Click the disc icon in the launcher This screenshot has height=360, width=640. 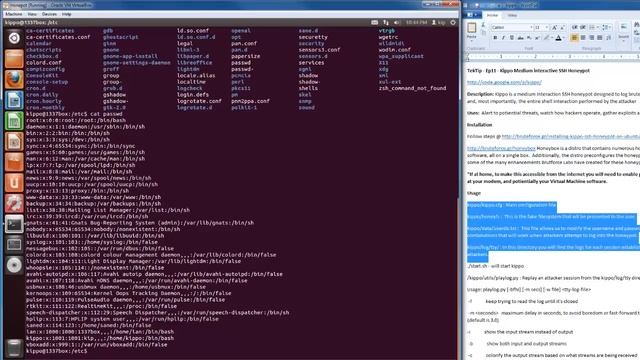tap(14, 265)
